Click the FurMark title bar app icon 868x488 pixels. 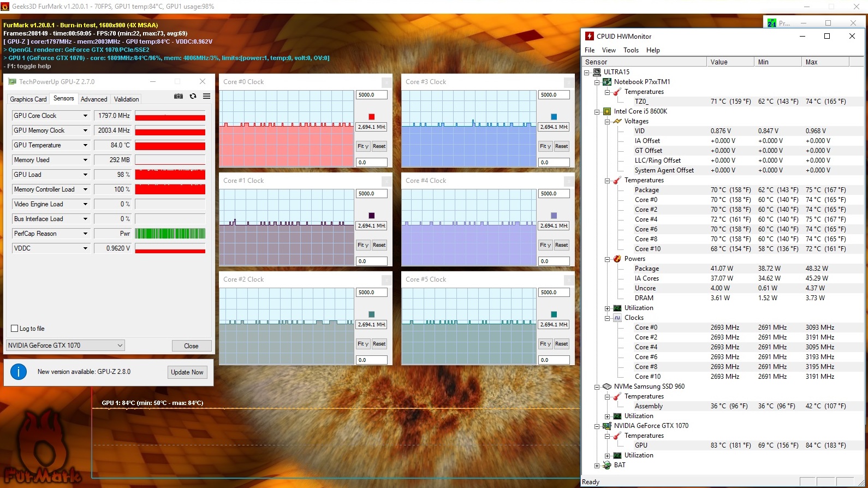pos(5,7)
